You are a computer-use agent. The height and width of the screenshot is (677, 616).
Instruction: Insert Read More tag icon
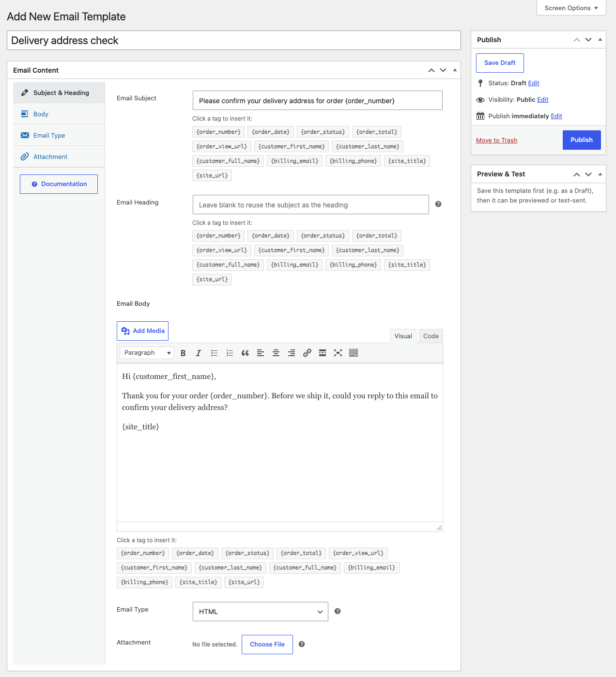pyautogui.click(x=323, y=353)
